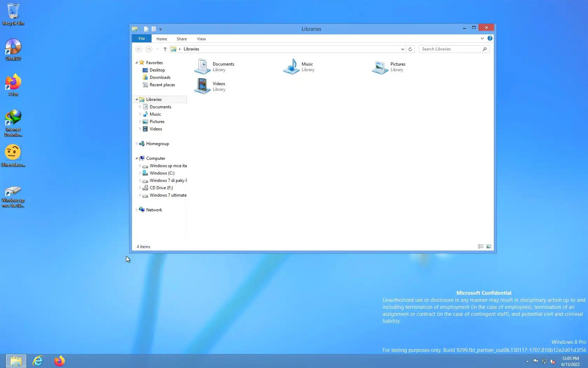This screenshot has width=588, height=368.
Task: Select Network in the navigation pane
Action: pyautogui.click(x=154, y=210)
